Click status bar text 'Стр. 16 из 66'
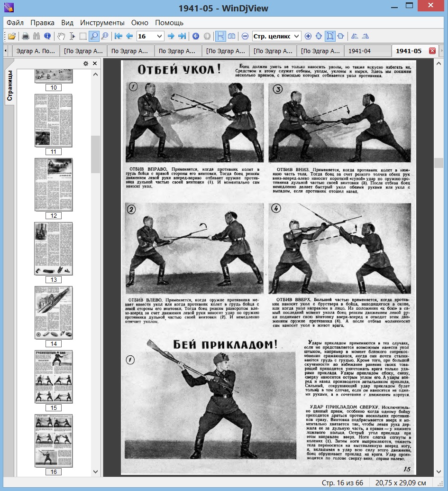 pyautogui.click(x=343, y=483)
